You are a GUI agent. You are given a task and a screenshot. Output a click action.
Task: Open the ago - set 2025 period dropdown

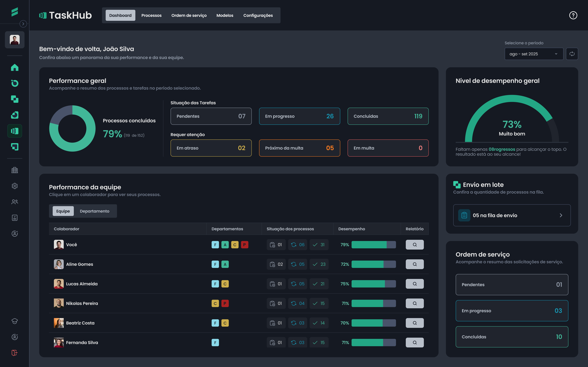tap(534, 54)
